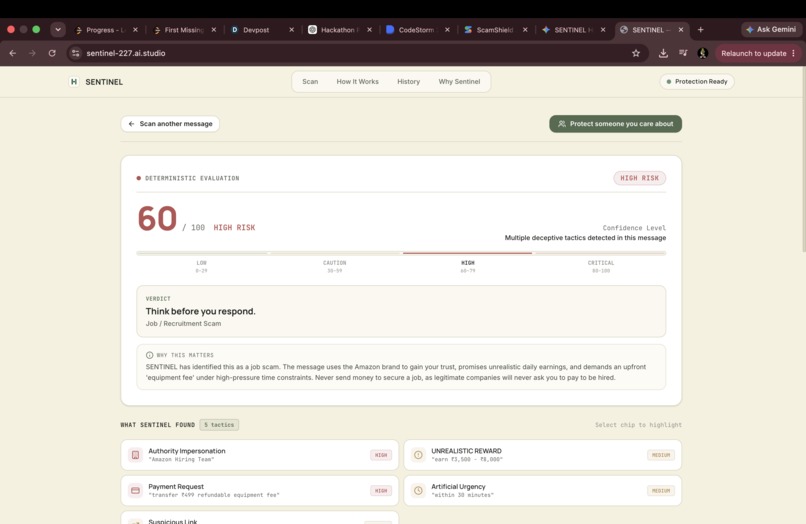Expand the tab search dropdown
Viewport: 806px width, 524px height.
pyautogui.click(x=58, y=29)
